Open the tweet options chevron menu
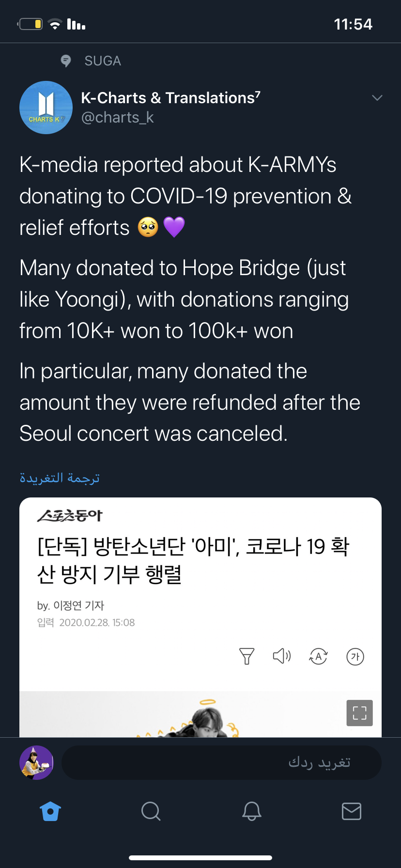This screenshot has width=401, height=868. pos(377,98)
